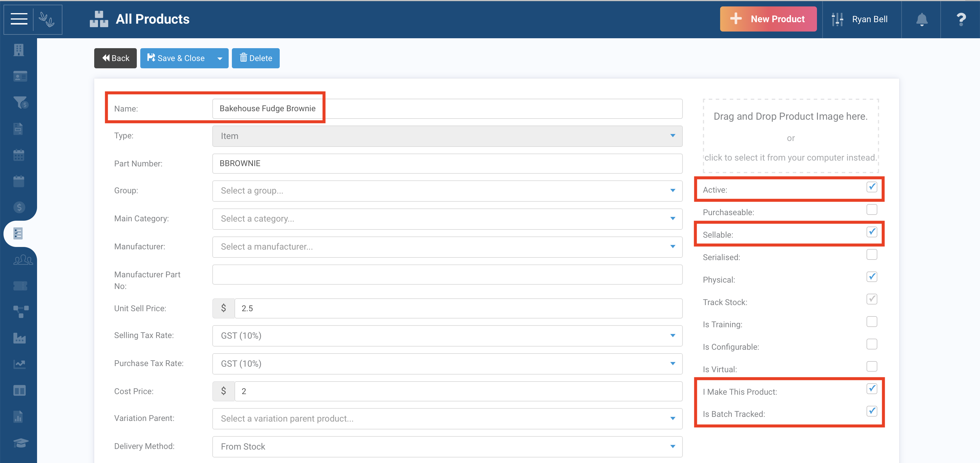
Task: Open the Manufacturer dropdown
Action: point(447,247)
